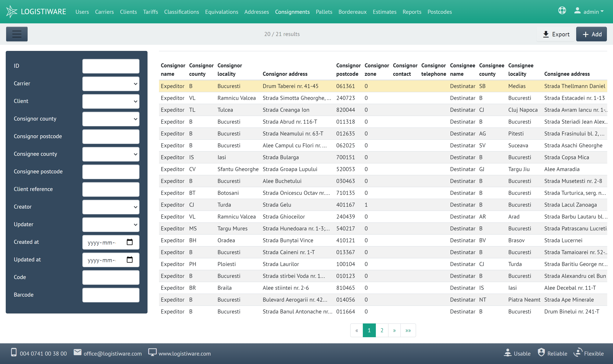The height and width of the screenshot is (364, 613).
Task: Click the Logistiware star logo
Action: coord(11,11)
